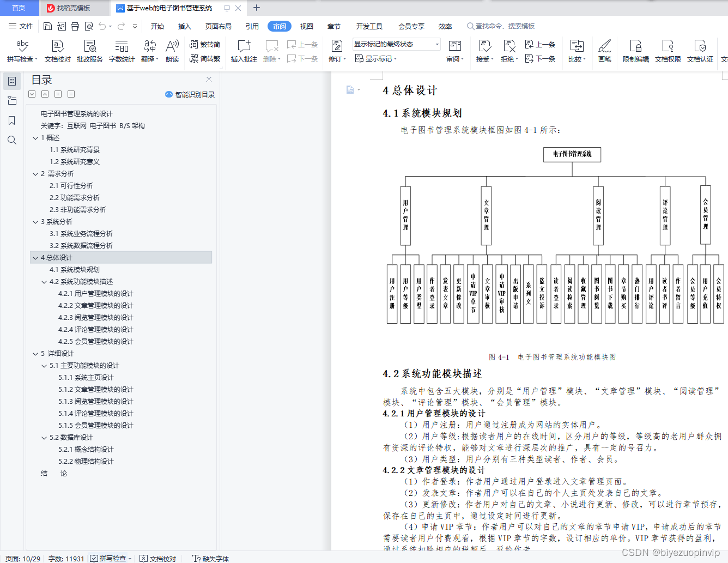Image resolution: width=728 pixels, height=563 pixels.
Task: Close the 目录 outline panel
Action: 209,80
